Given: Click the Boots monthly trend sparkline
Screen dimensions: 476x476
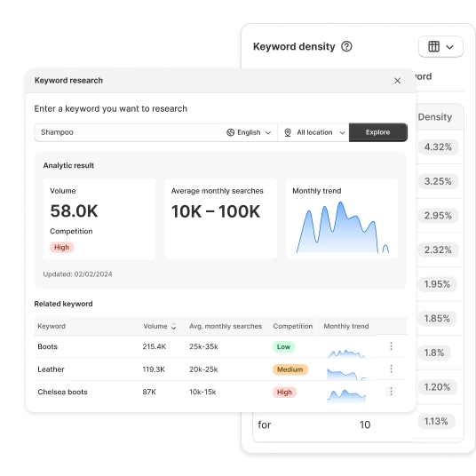Looking at the screenshot, I should 346,353.
